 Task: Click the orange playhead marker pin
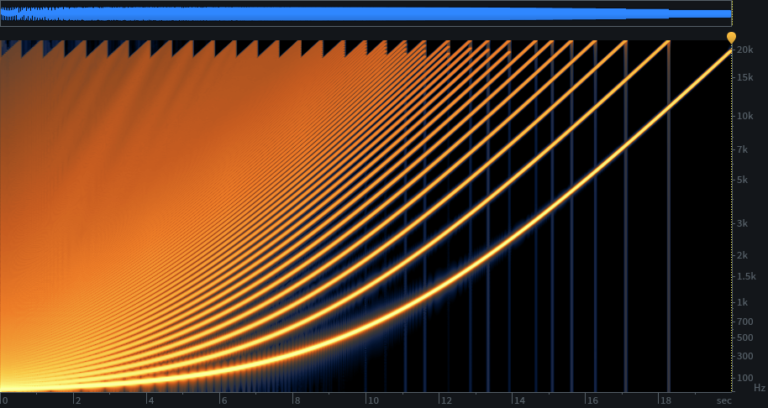tap(731, 37)
